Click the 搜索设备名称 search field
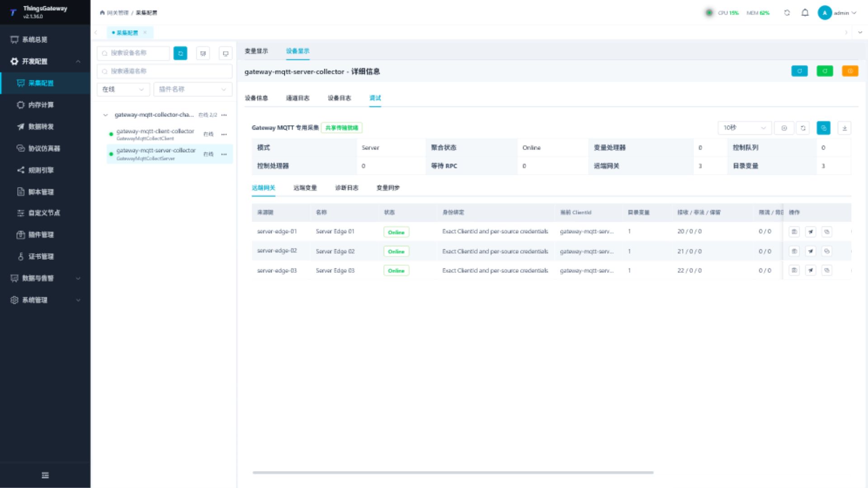This screenshot has height=488, width=868. [133, 53]
